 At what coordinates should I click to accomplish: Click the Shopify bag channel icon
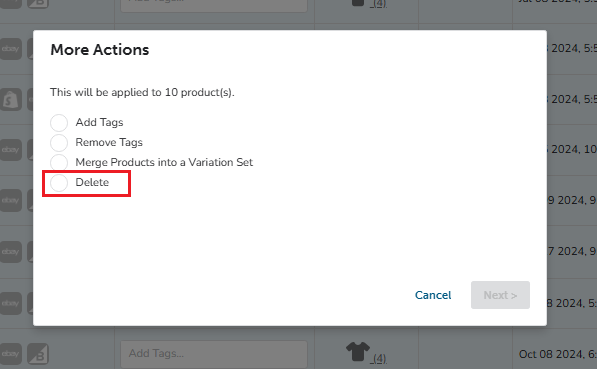(10, 100)
